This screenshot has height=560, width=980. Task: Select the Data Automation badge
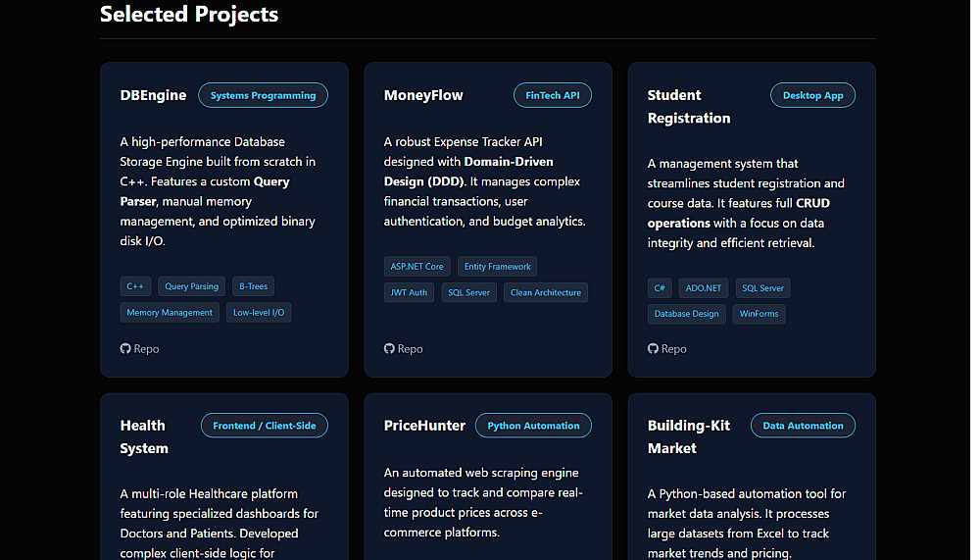803,426
